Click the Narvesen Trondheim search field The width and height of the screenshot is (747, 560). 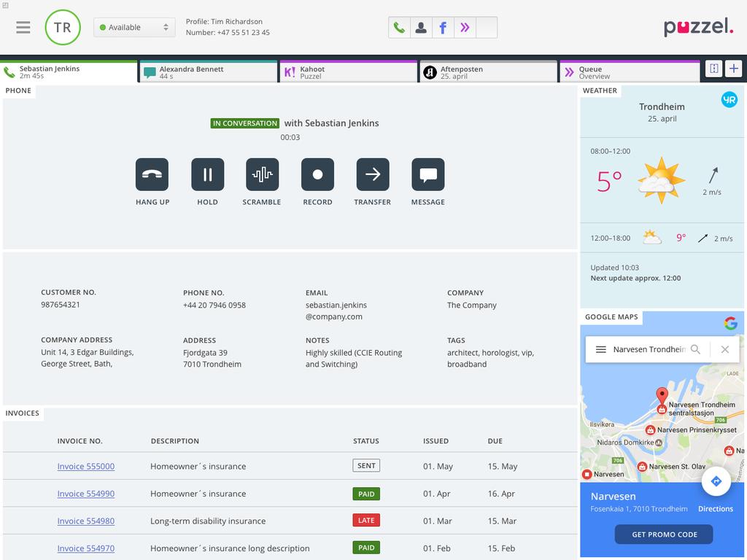tap(649, 349)
